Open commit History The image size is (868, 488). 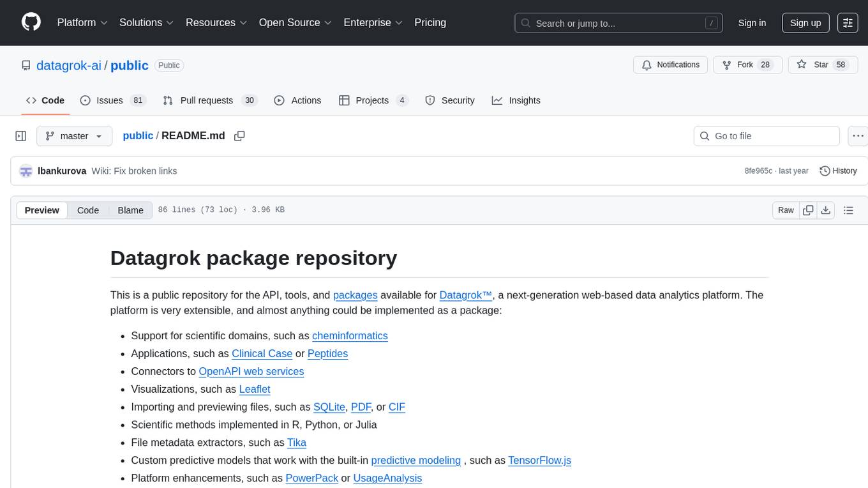click(x=838, y=171)
